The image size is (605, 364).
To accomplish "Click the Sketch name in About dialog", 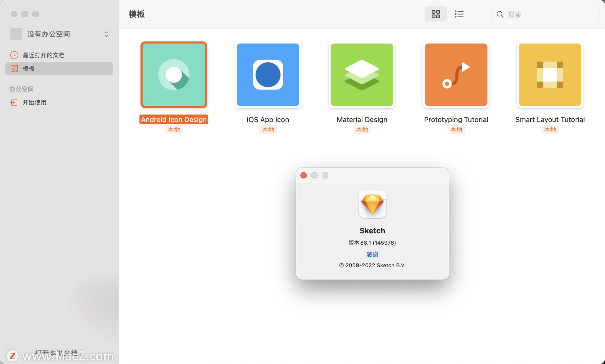I will click(372, 231).
